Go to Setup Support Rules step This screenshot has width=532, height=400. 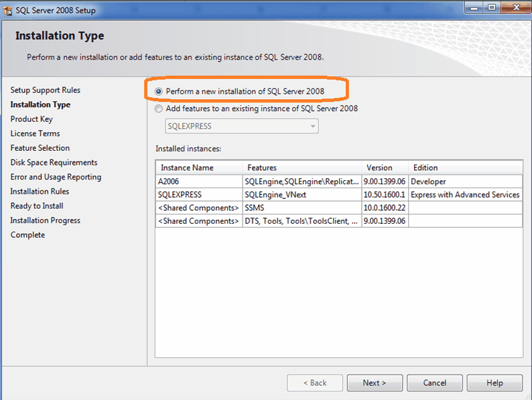click(45, 90)
